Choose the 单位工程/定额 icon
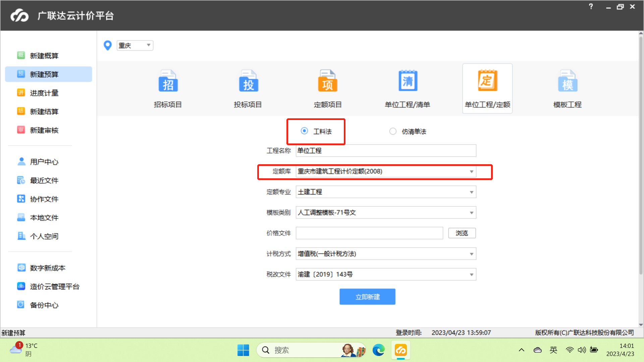 [487, 80]
